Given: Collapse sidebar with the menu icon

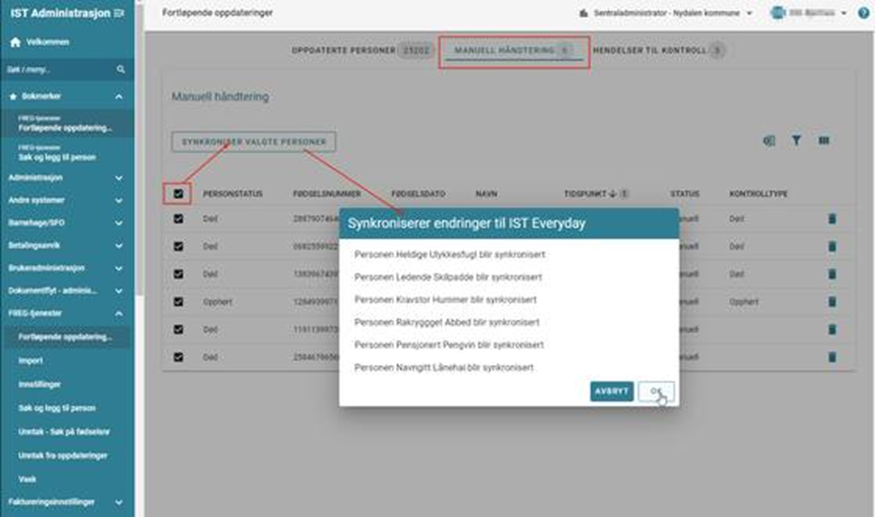Looking at the screenshot, I should (x=120, y=13).
